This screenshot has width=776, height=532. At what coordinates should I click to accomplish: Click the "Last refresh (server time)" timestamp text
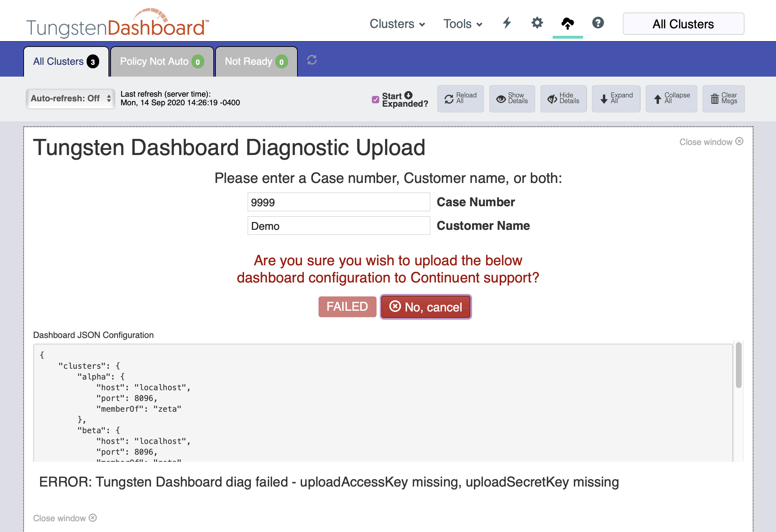pos(180,98)
